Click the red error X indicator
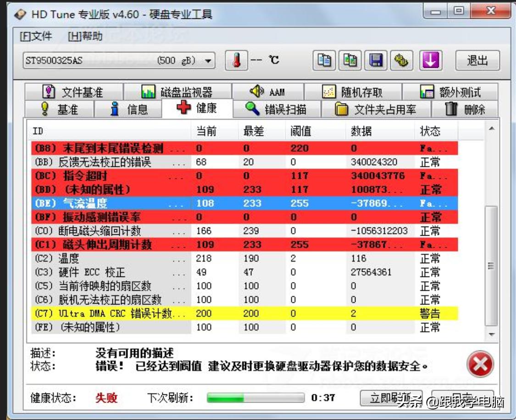This screenshot has height=420, width=516. point(481,363)
